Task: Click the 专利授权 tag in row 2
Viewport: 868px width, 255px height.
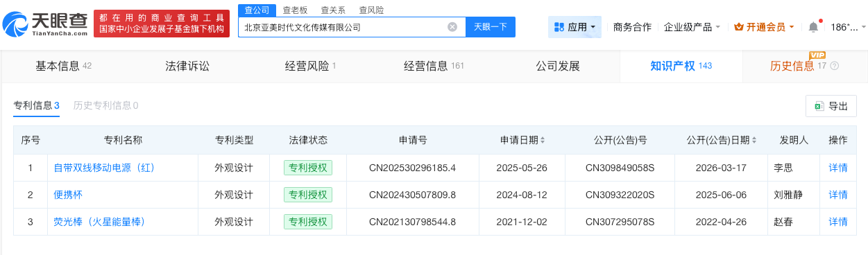Action: coord(308,195)
